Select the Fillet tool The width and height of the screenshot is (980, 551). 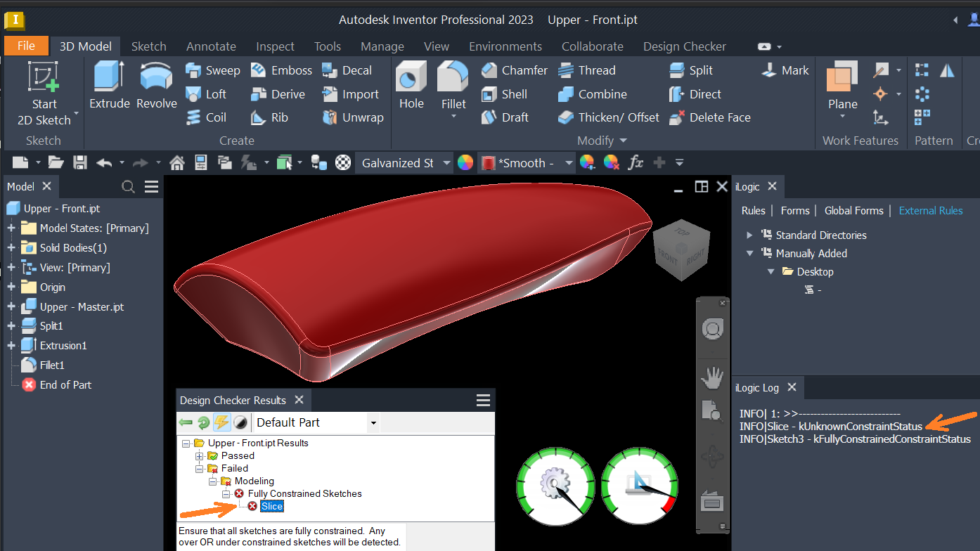(453, 84)
